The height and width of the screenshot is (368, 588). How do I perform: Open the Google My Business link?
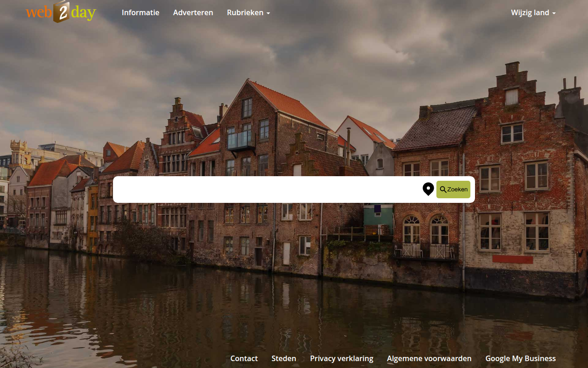(520, 358)
